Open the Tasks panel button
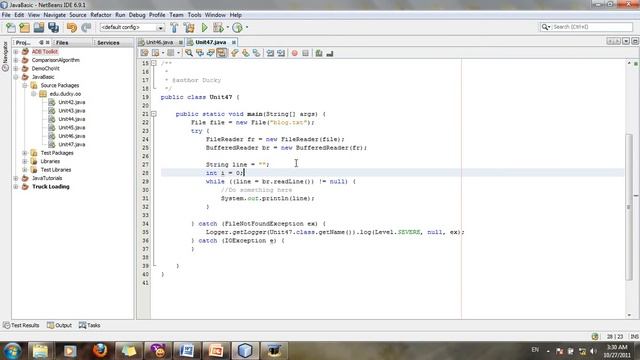The image size is (640, 360). (x=89, y=325)
